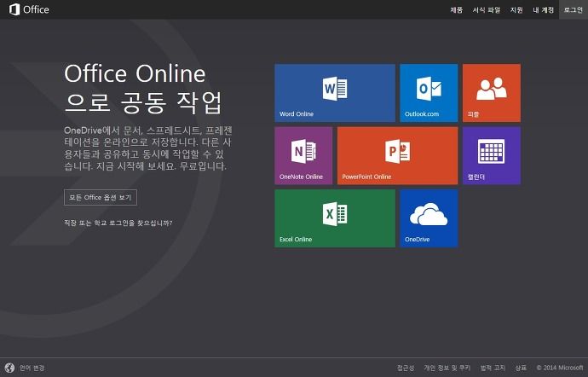
Task: Open the Calendar tile with grid icon
Action: click(491, 155)
